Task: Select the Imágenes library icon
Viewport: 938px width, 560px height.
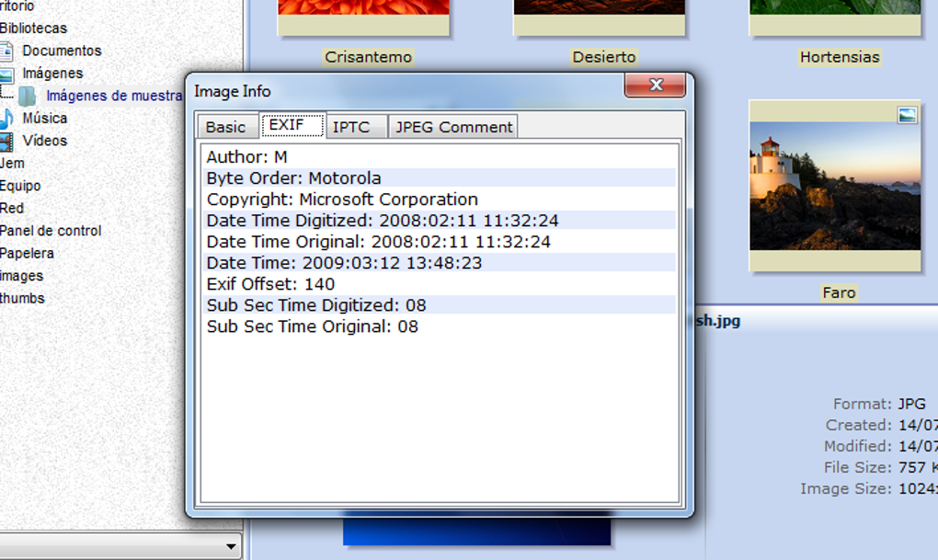Action: 6,74
